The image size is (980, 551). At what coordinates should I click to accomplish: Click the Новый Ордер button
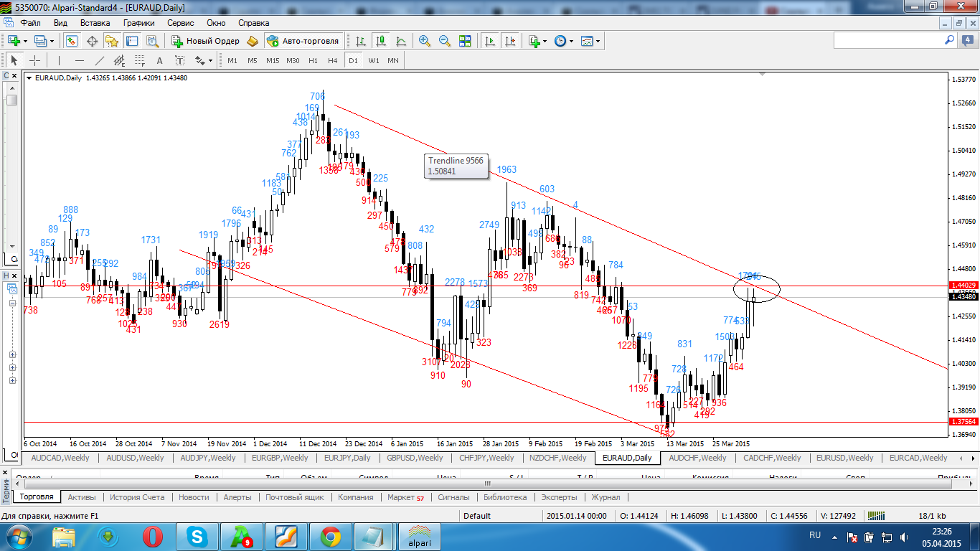pos(205,41)
